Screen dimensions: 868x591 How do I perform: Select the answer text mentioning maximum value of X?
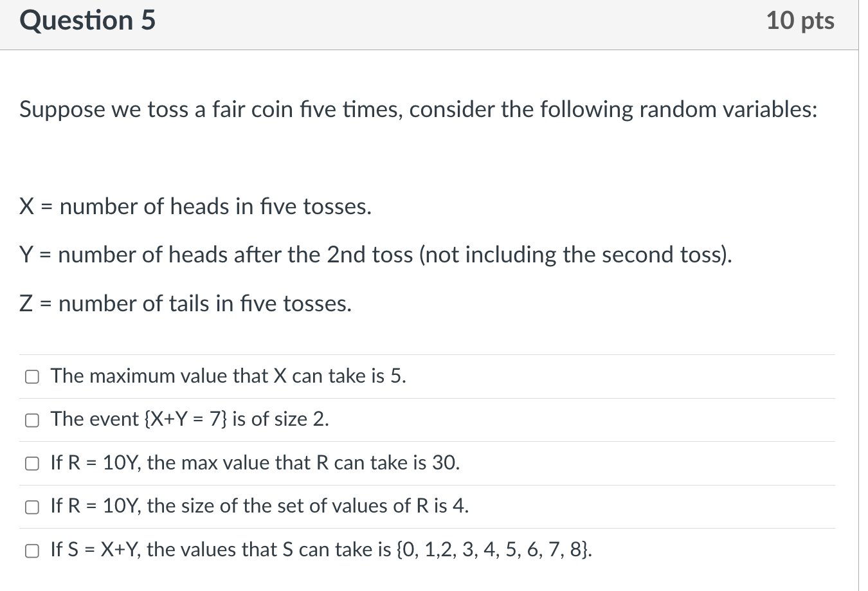point(228,376)
